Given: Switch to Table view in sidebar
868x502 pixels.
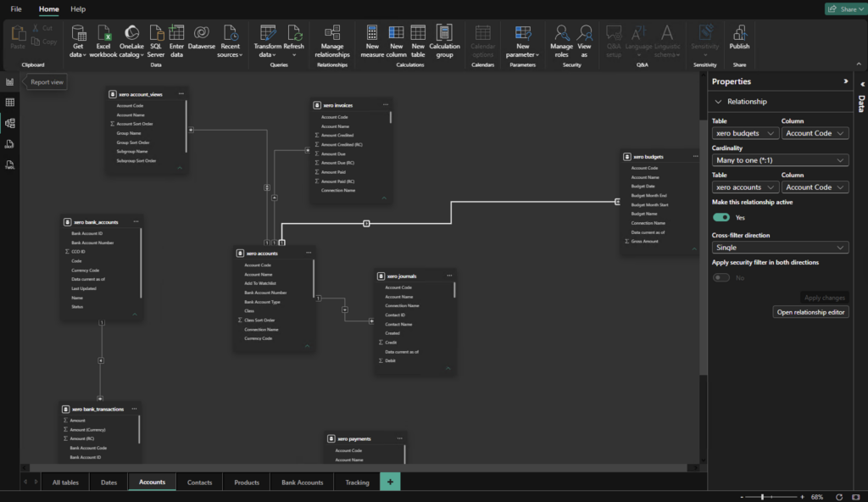Looking at the screenshot, I should [9, 103].
